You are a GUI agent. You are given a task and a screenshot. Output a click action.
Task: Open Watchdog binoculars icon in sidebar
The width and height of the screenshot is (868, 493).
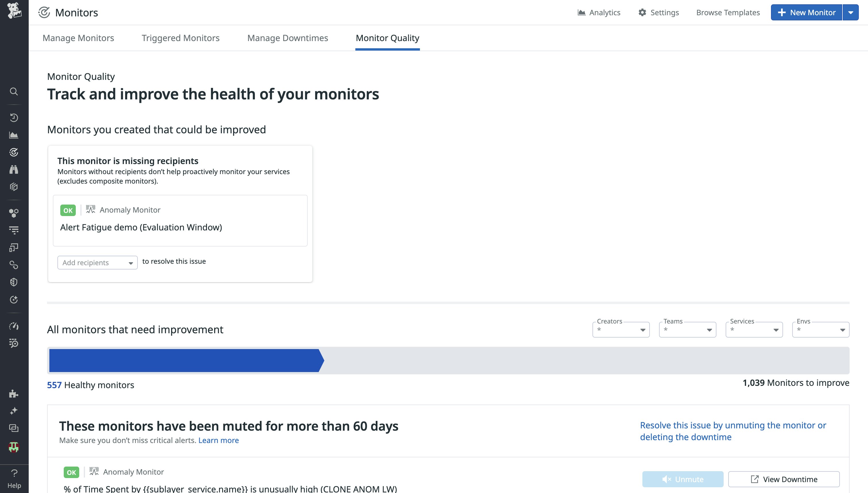[x=14, y=170]
